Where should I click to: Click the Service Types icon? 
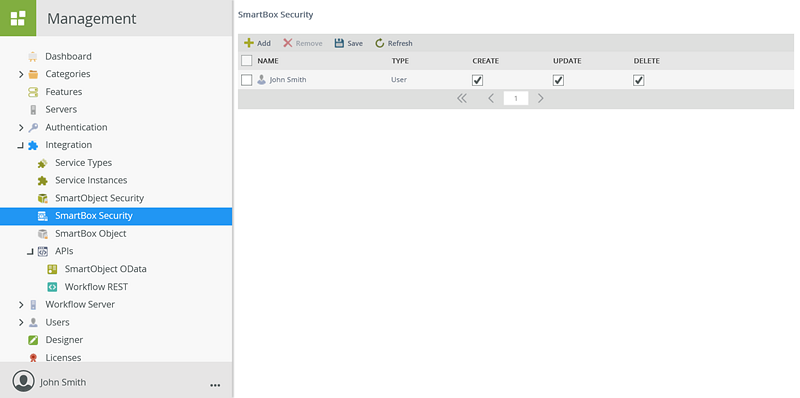coord(43,163)
